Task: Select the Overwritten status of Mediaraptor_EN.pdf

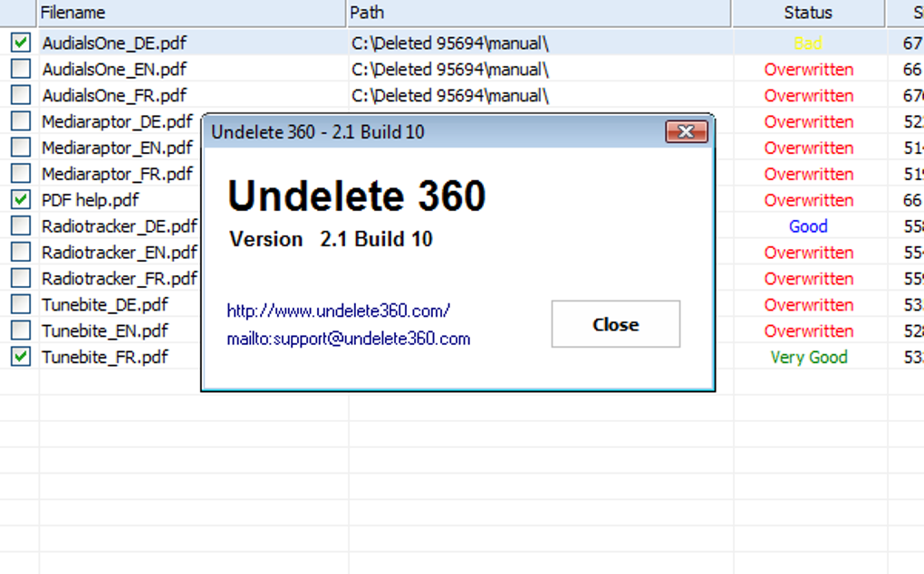Action: 808,148
